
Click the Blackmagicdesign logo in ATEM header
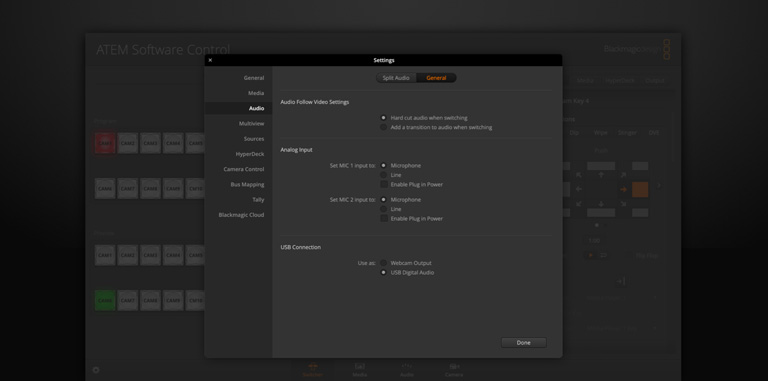(x=637, y=49)
